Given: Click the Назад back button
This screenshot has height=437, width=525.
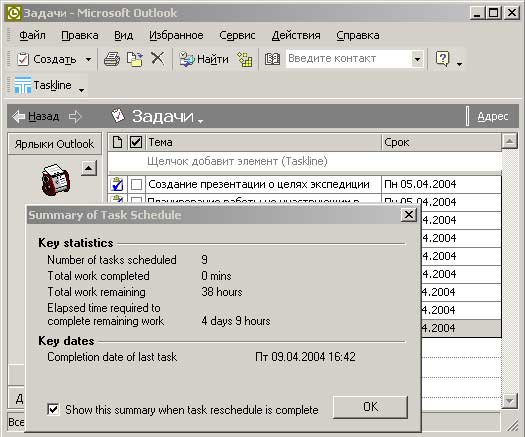Looking at the screenshot, I should [x=35, y=117].
